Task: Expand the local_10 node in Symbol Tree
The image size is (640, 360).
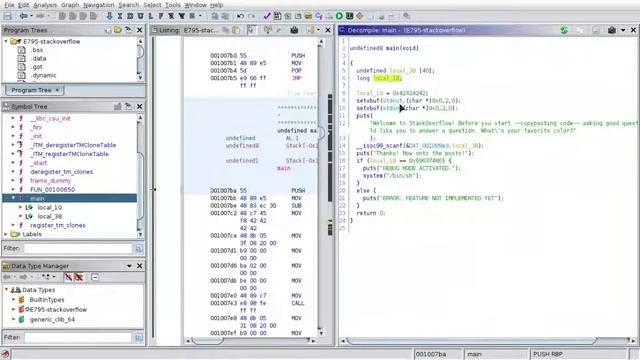Action: 20,207
